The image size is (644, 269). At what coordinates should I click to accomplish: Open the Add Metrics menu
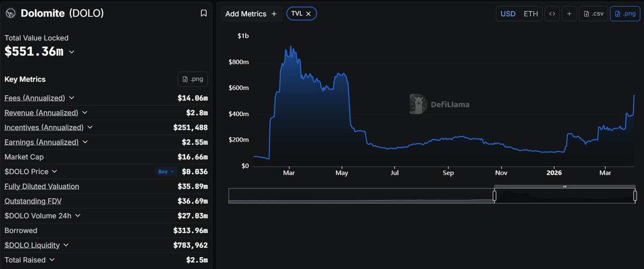(251, 14)
